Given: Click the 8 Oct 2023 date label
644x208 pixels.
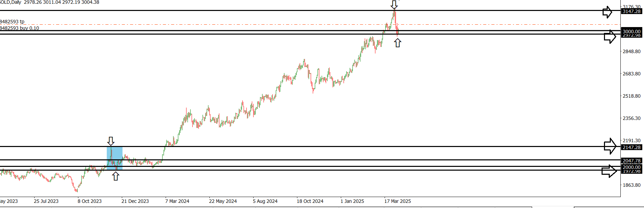Looking at the screenshot, I should [90, 201].
